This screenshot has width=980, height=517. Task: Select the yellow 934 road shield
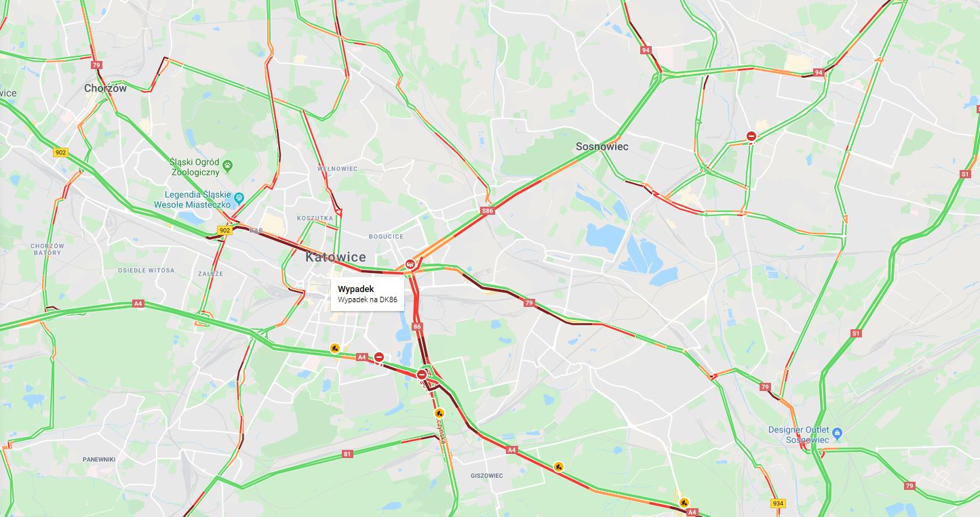coord(777,503)
